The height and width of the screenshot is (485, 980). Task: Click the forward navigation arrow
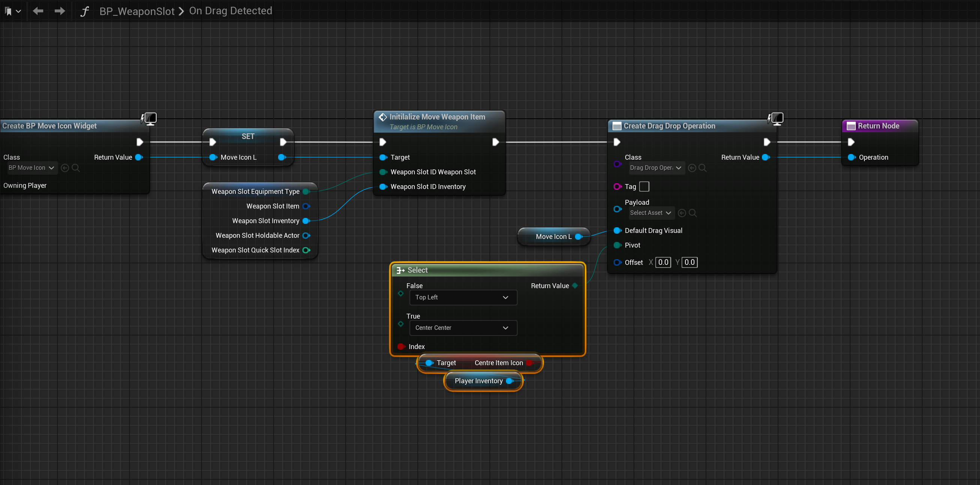(x=59, y=11)
